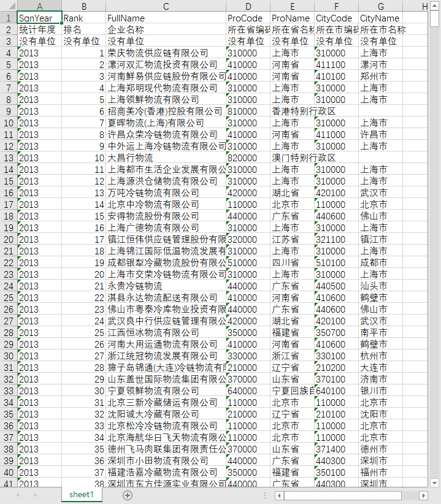The image size is (441, 504).
Task: Click the CityName header cell
Action: (x=380, y=18)
